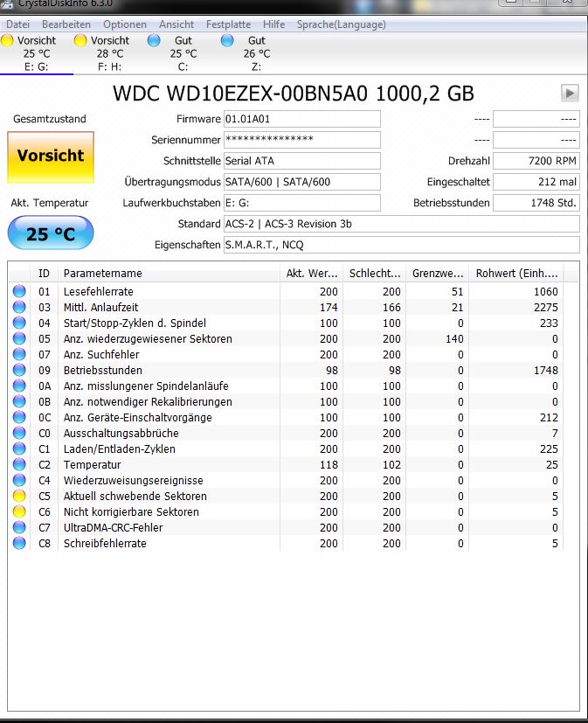Click raw value 2275 in Anlaufzeit row

(x=545, y=307)
